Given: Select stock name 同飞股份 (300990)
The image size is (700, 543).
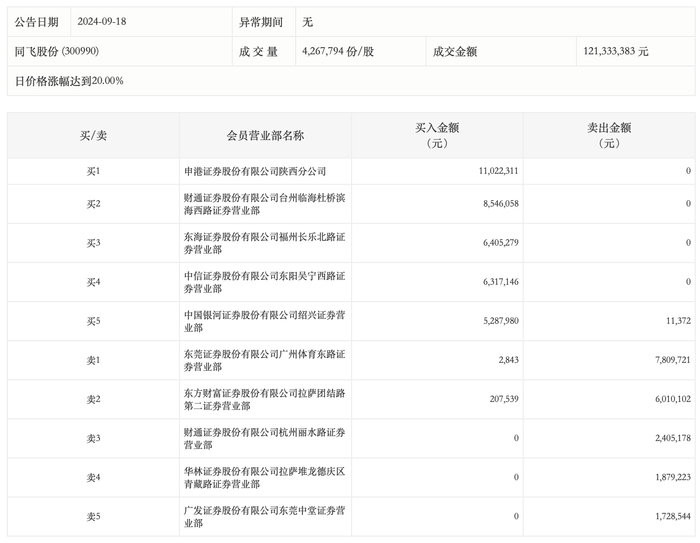Looking at the screenshot, I should (x=57, y=51).
